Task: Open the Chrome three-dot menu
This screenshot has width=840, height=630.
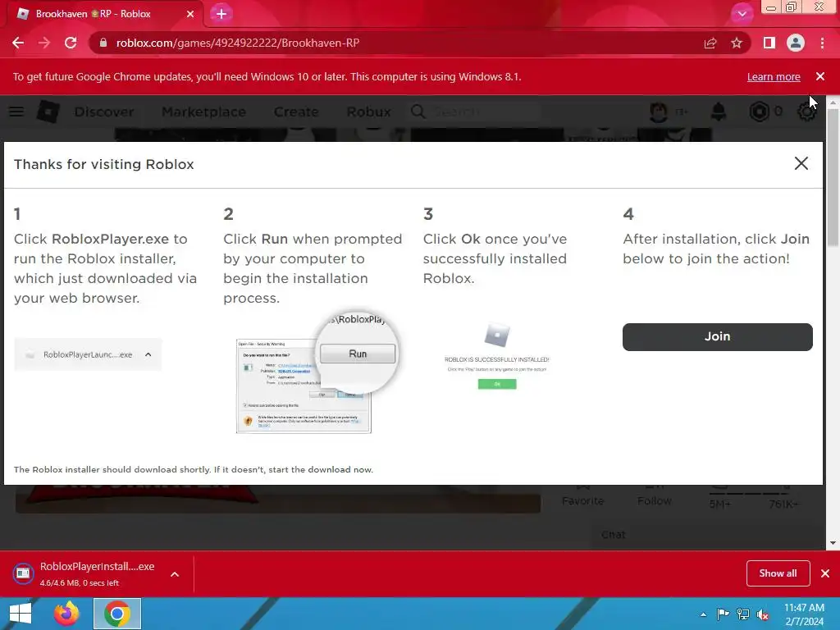Action: [x=822, y=43]
